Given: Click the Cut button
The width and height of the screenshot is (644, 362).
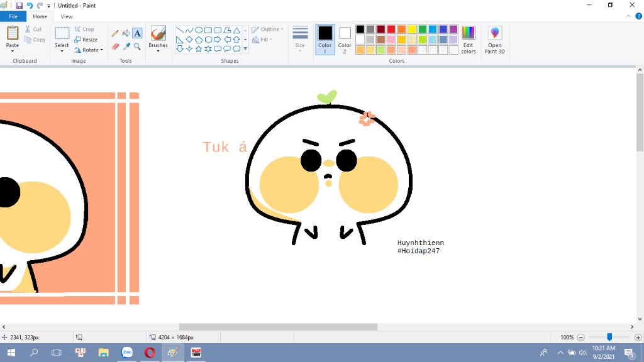Looking at the screenshot, I should point(33,29).
